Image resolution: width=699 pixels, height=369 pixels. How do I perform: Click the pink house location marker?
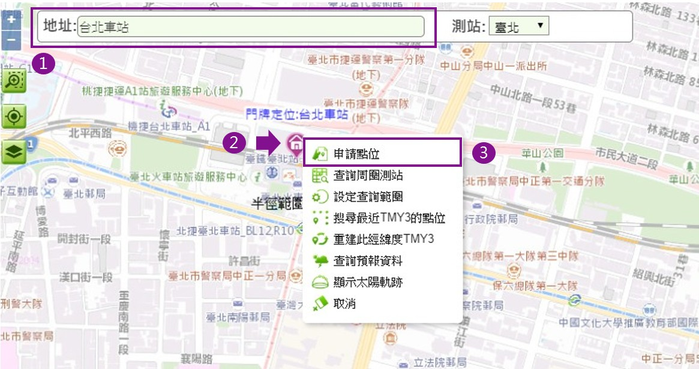pyautogui.click(x=295, y=144)
